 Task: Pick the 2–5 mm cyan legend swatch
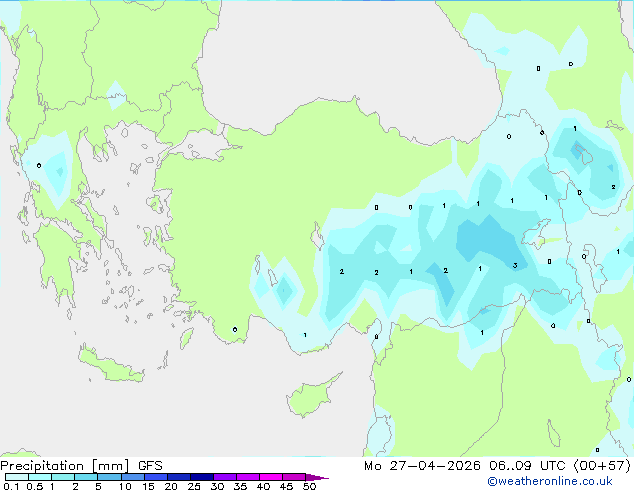(x=86, y=477)
